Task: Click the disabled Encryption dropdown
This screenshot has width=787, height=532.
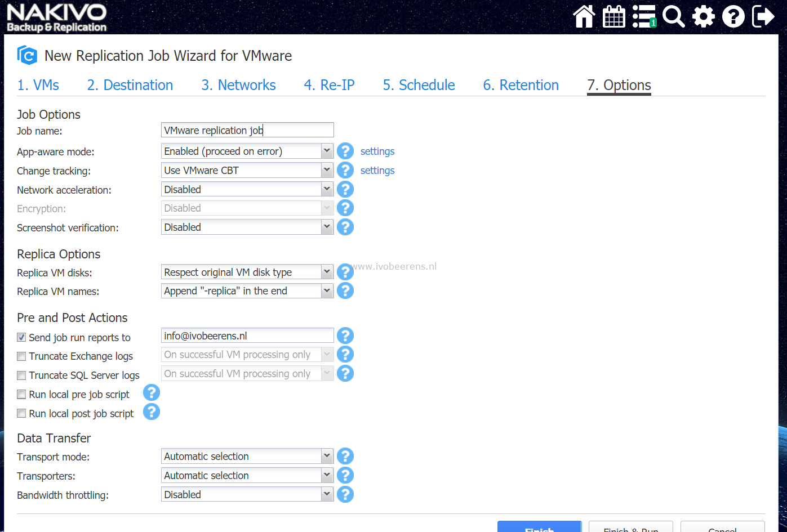Action: pyautogui.click(x=247, y=208)
